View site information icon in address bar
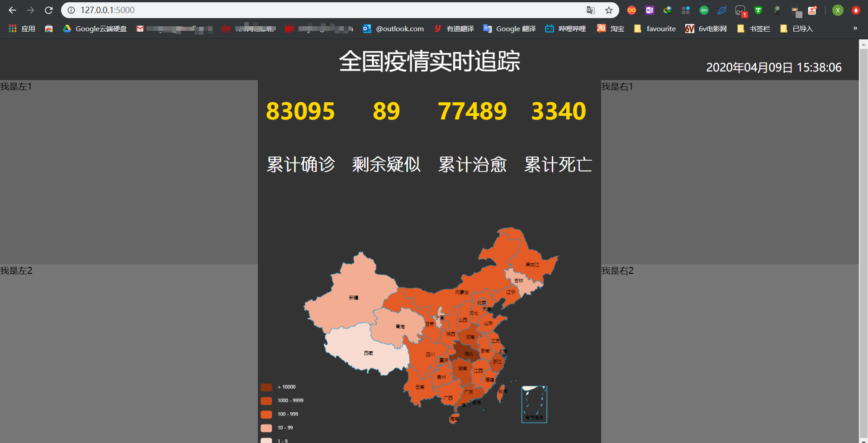This screenshot has width=868, height=443. 71,10
